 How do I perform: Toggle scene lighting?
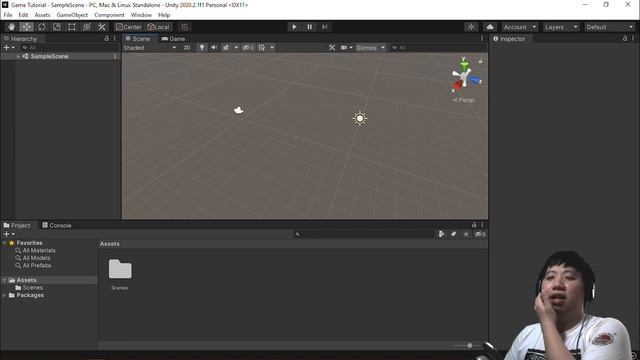(202, 48)
